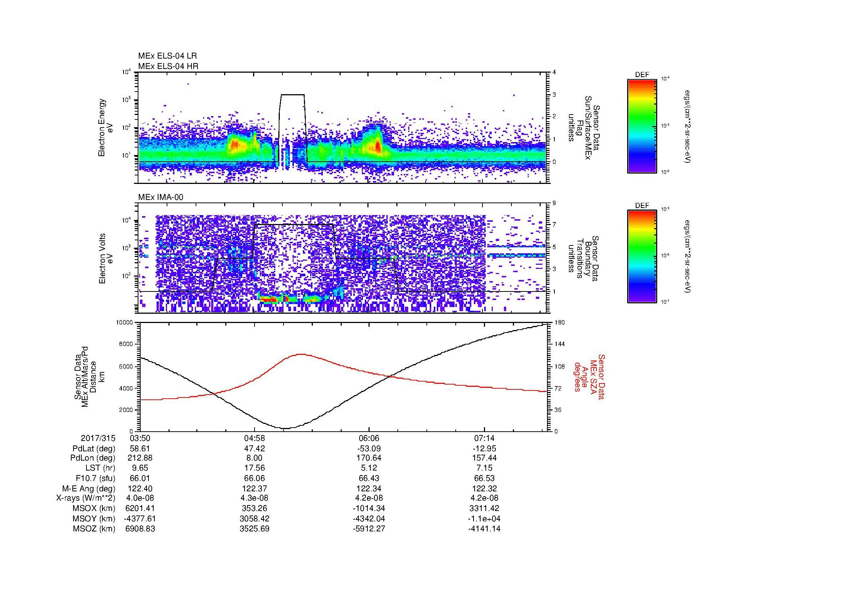This screenshot has width=868, height=613.
Task: Click the 'F10.7 (sfu)' row label
Action: pos(95,478)
